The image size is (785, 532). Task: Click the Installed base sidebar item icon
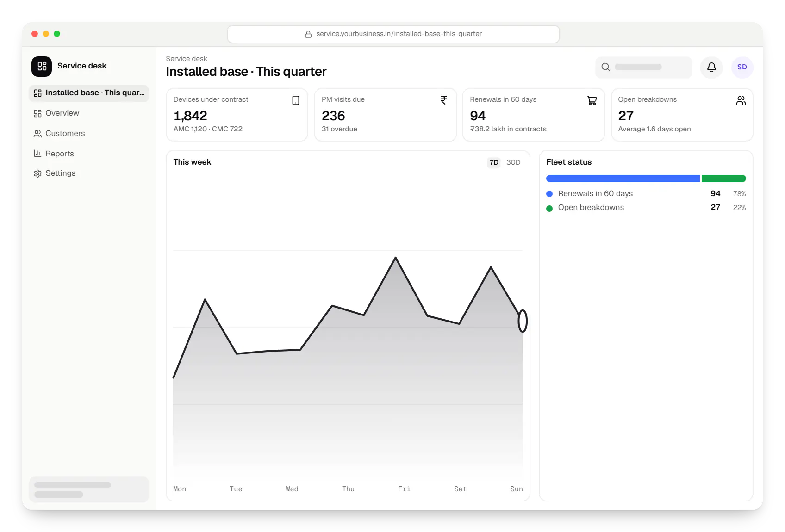pos(37,93)
